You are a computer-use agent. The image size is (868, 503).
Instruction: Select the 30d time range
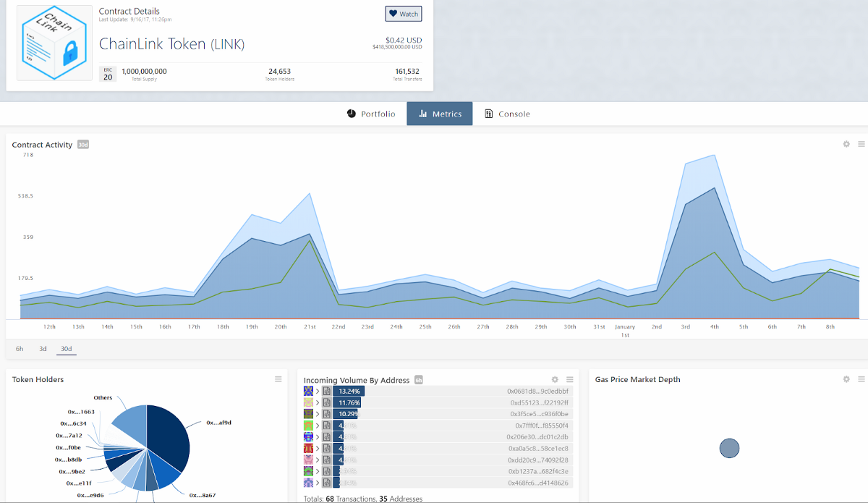[x=66, y=349]
